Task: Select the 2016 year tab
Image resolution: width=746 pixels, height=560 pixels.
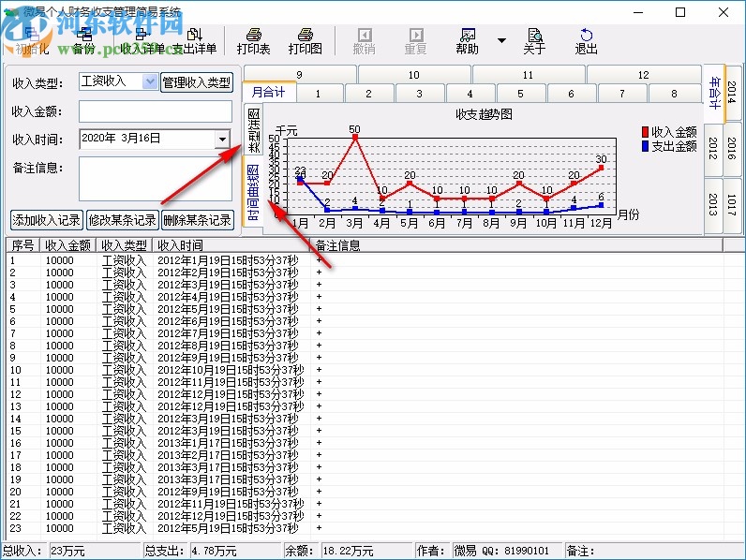Action: pyautogui.click(x=732, y=148)
